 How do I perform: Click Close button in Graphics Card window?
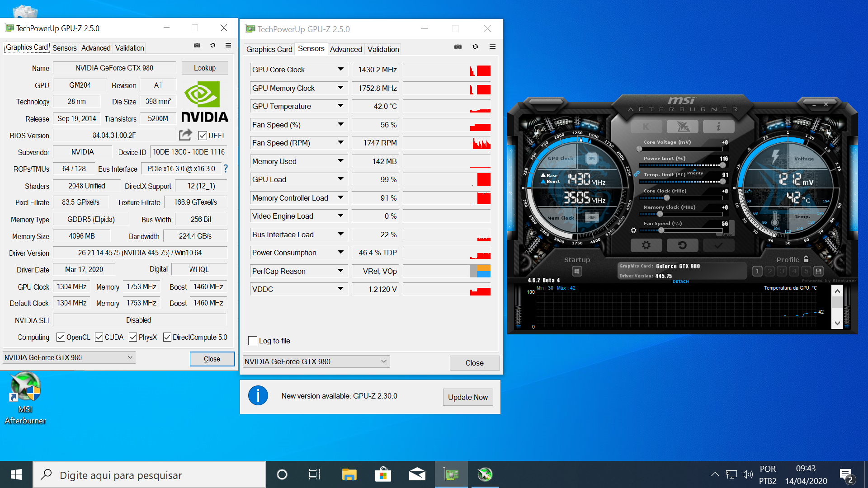click(x=212, y=359)
